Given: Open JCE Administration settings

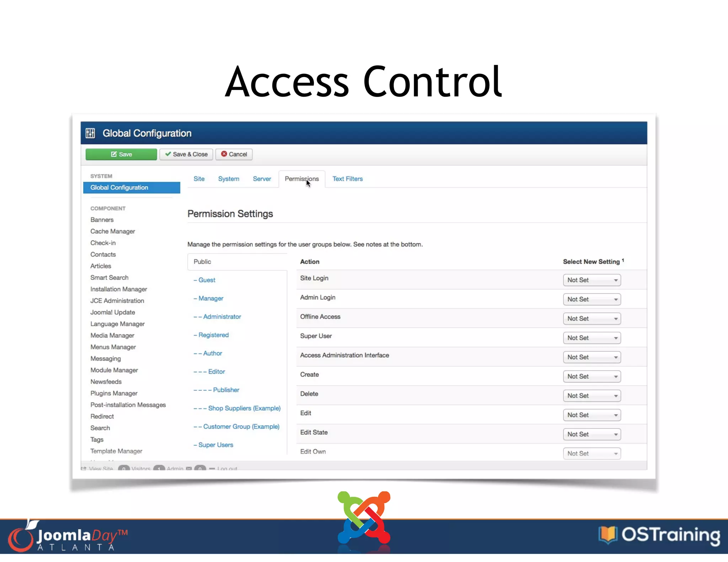Looking at the screenshot, I should click(117, 301).
